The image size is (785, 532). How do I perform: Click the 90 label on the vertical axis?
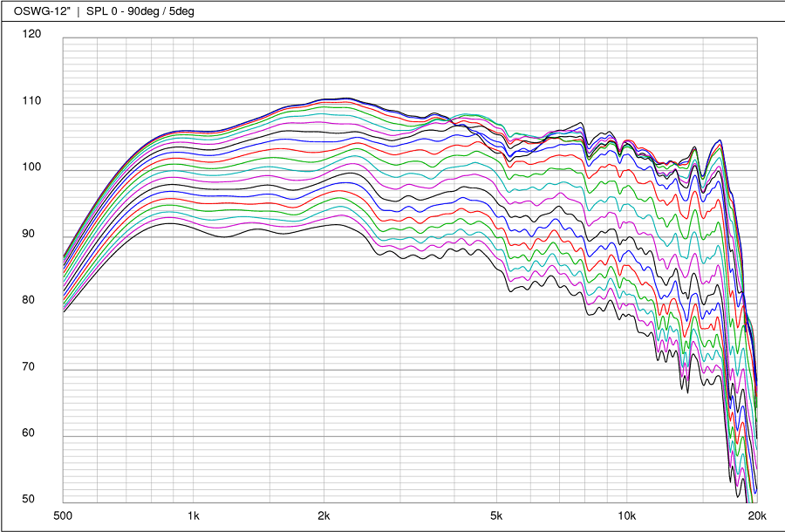pos(29,234)
